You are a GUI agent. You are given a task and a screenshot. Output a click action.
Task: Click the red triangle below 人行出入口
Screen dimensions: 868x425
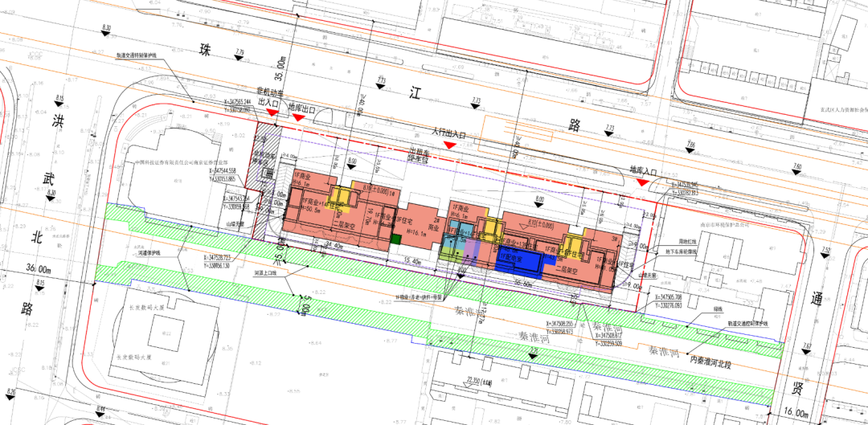tap(450, 145)
